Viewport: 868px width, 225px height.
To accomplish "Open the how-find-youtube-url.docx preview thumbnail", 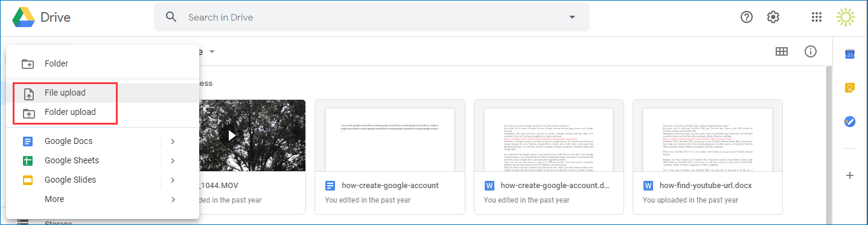I will pos(707,135).
